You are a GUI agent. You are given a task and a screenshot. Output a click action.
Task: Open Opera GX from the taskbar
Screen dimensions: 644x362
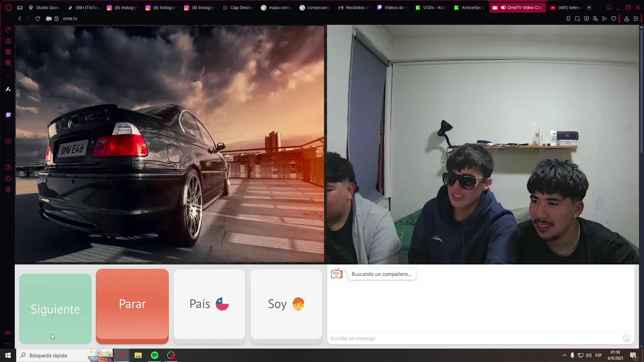coord(122,355)
